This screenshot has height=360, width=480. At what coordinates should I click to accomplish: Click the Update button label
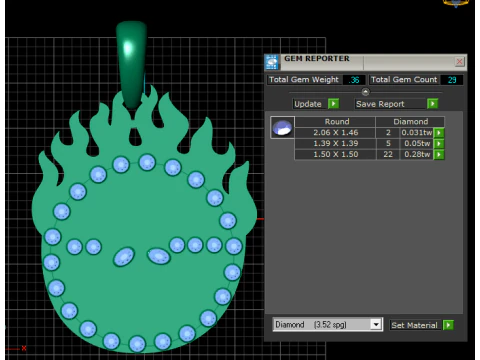308,104
